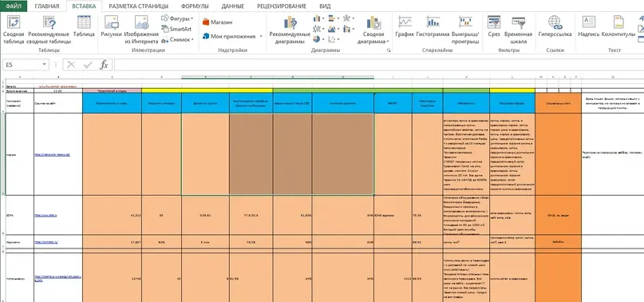The height and width of the screenshot is (302, 644).
Task: Add a Срез slicer filter
Action: (494, 26)
